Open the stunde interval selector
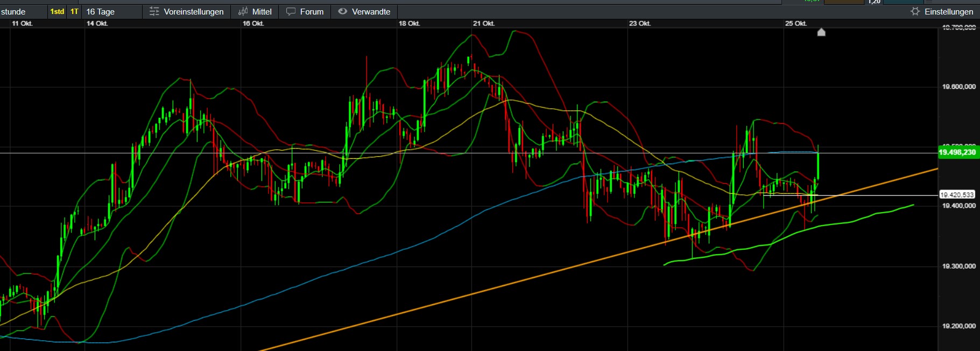Image resolution: width=980 pixels, height=351 pixels. 13,11
